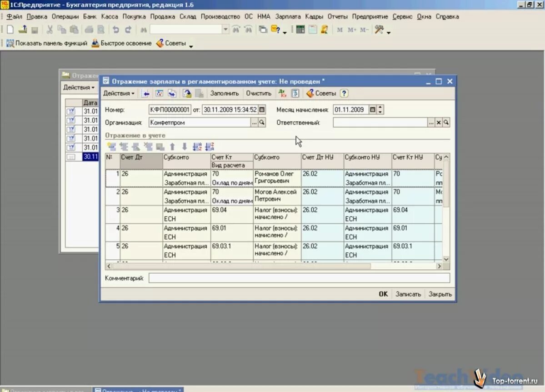Click the sort ascending A-Z icon

(x=197, y=147)
